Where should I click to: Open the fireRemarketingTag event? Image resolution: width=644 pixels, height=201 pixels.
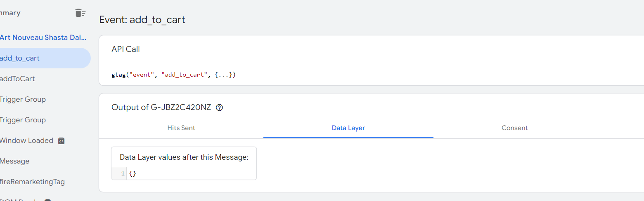pos(32,182)
